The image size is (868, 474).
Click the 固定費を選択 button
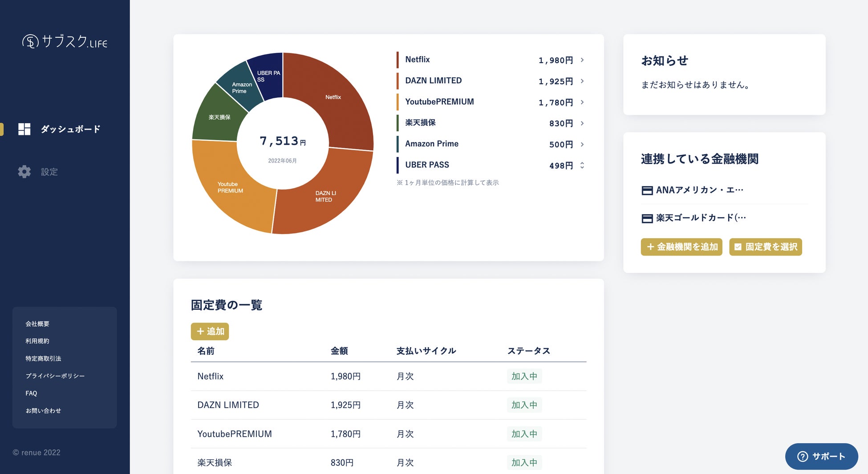click(x=766, y=247)
